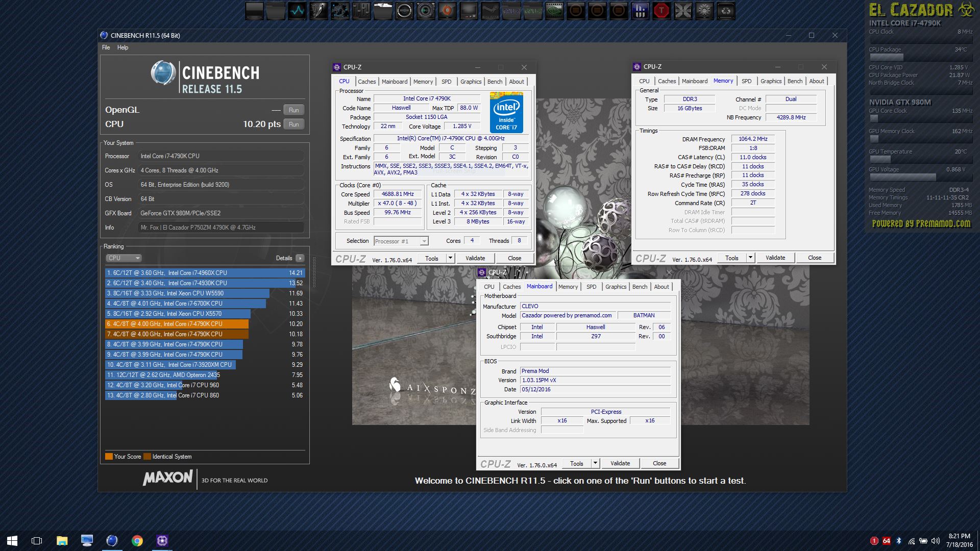Open the mixer sliders icon in top dock
The image size is (980, 551).
361,10
